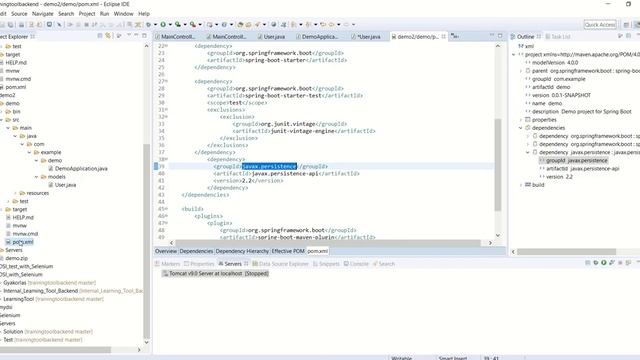Image resolution: width=640 pixels, height=360 pixels.
Task: Switch to the Data Source Explorer tab
Action: [x=280, y=264]
